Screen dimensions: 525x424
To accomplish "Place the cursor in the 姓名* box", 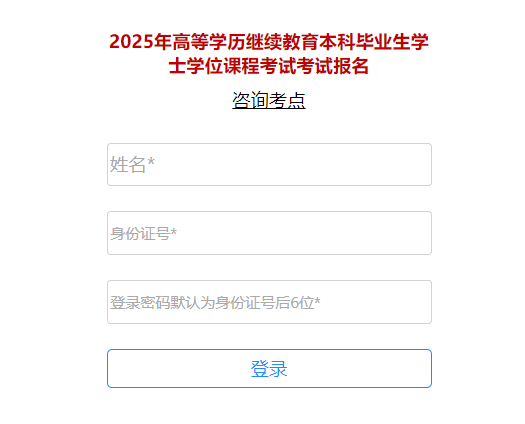I will coord(269,164).
